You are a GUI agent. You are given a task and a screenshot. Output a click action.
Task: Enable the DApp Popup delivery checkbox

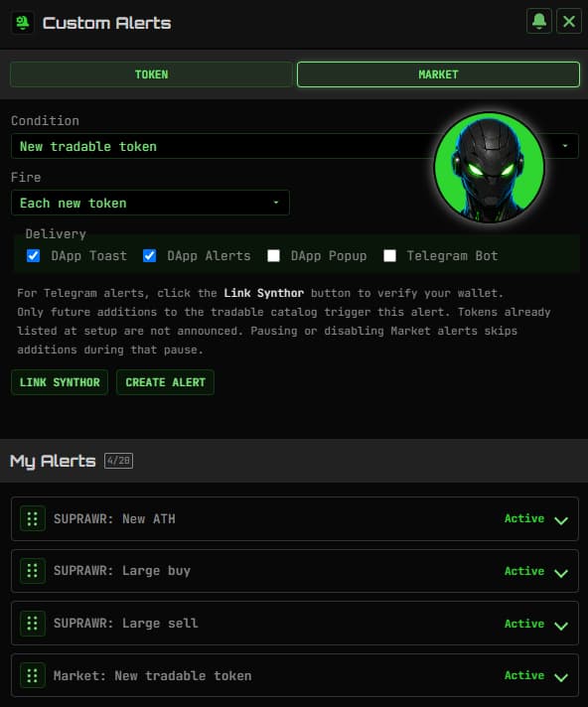274,255
